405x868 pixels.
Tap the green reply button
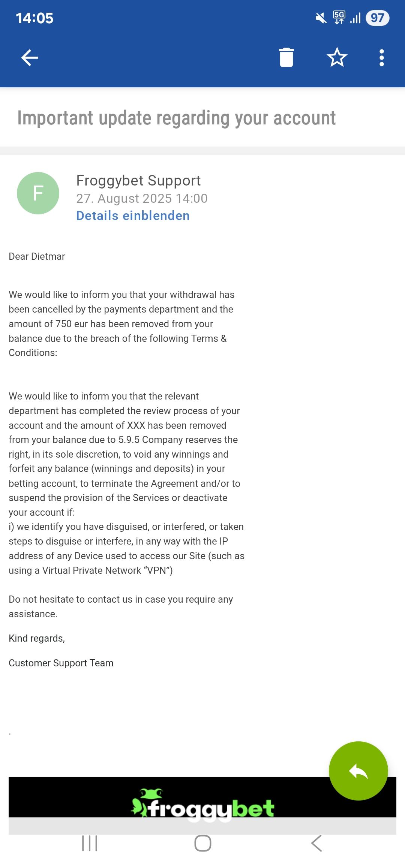click(358, 771)
